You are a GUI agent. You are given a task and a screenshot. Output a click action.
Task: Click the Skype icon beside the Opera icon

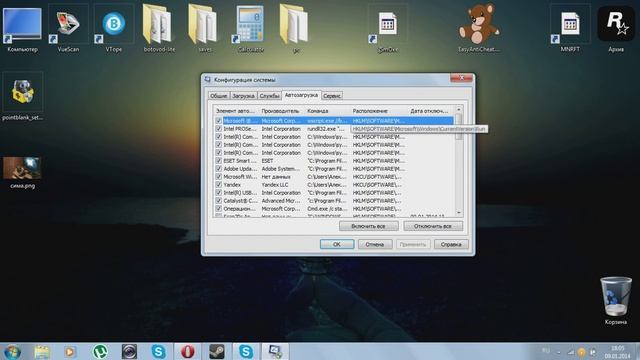click(158, 351)
